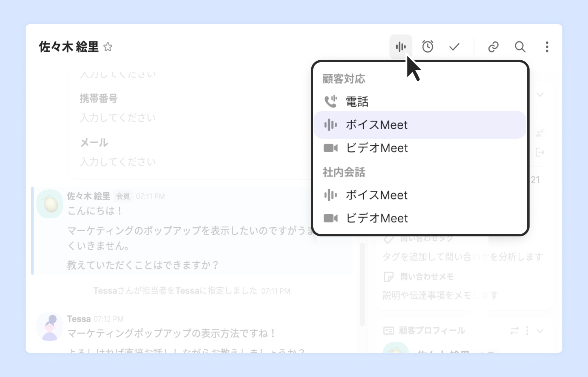Viewport: 588px width, 377px height.
Task: Expand the top right panel chevron
Action: tap(540, 95)
